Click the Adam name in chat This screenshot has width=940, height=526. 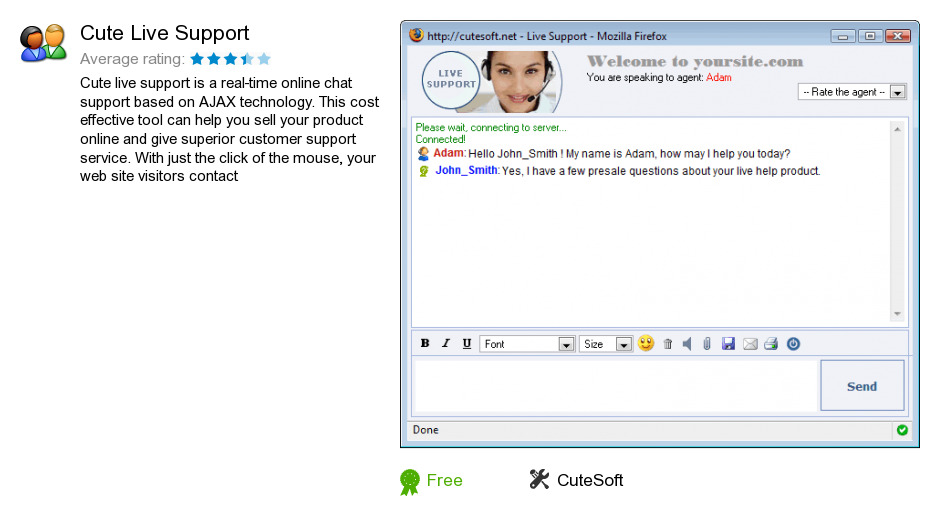[448, 153]
